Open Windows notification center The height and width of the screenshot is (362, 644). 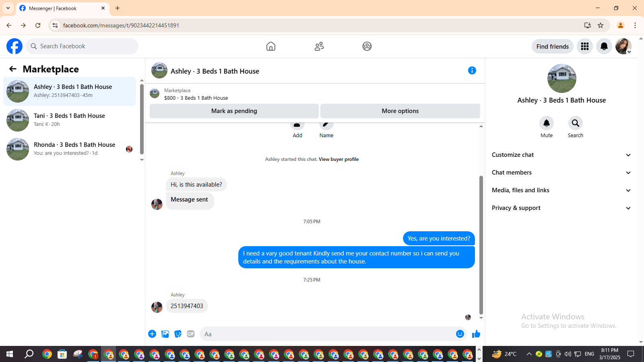pos(631,354)
